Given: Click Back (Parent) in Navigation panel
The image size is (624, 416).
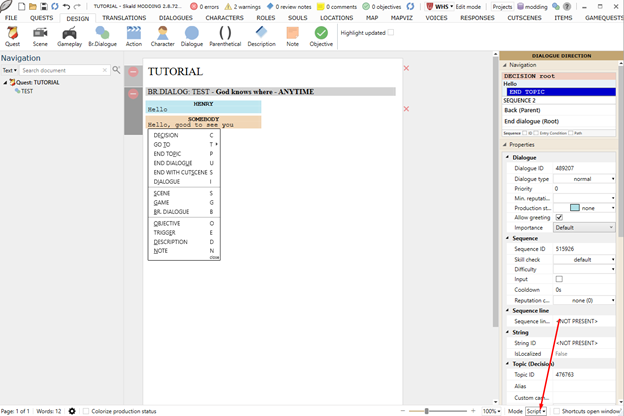Looking at the screenshot, I should point(559,110).
